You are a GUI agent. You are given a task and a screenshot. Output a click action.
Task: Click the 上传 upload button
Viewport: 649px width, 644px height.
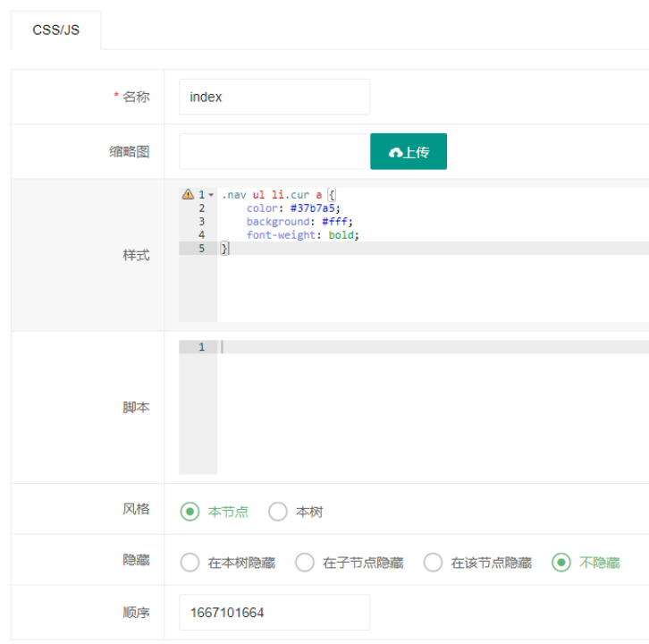click(409, 151)
